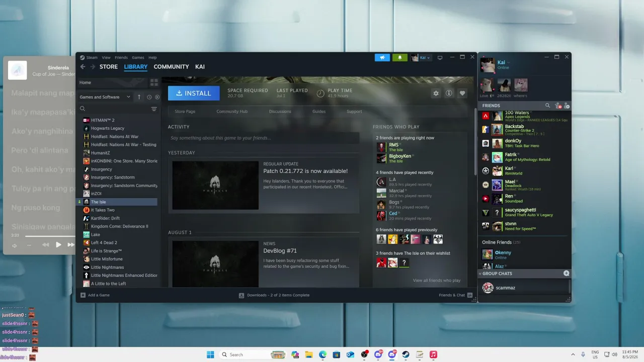Open the library advanced filter options icon
Image resolution: width=644 pixels, height=362 pixels.
(154, 109)
